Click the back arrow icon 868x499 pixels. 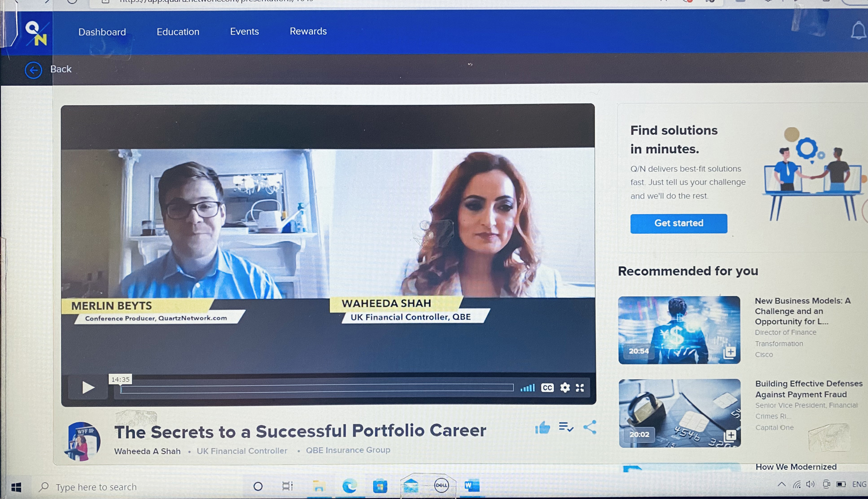coord(33,70)
